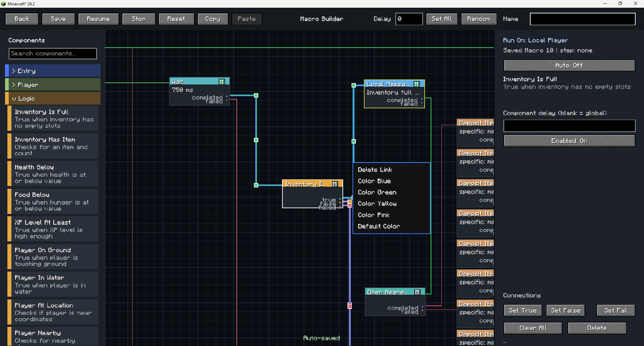Collapse the Logic components category
The height and width of the screenshot is (346, 644).
pos(53,98)
